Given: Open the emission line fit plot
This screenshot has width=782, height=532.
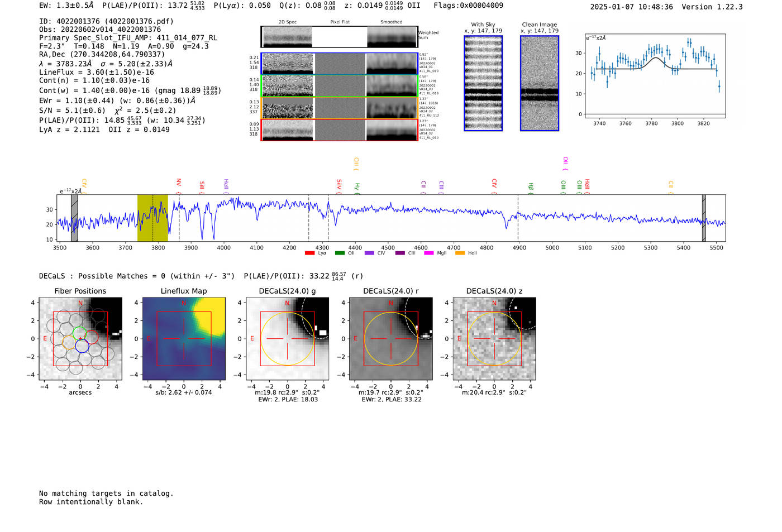Looking at the screenshot, I should click(655, 76).
